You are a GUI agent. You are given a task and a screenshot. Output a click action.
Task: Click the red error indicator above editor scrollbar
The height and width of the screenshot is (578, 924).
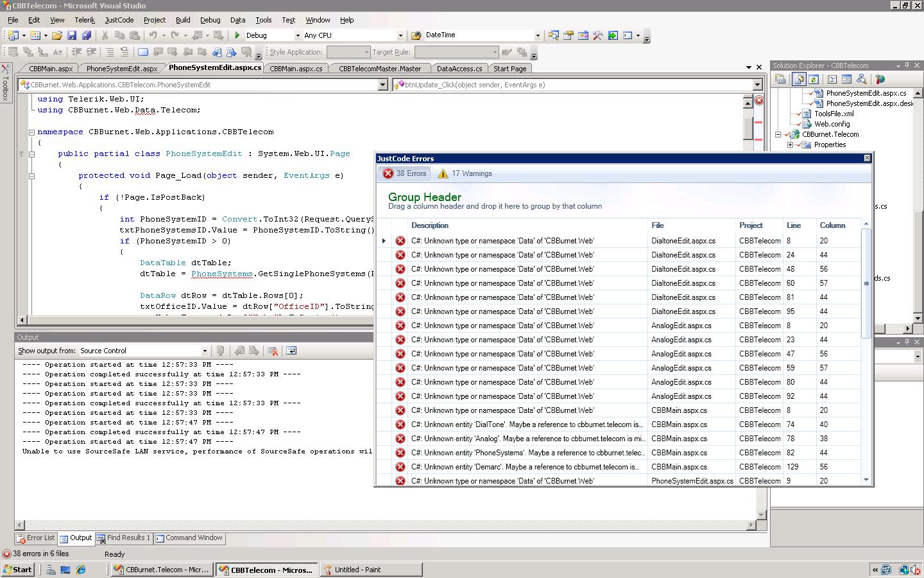coord(758,100)
